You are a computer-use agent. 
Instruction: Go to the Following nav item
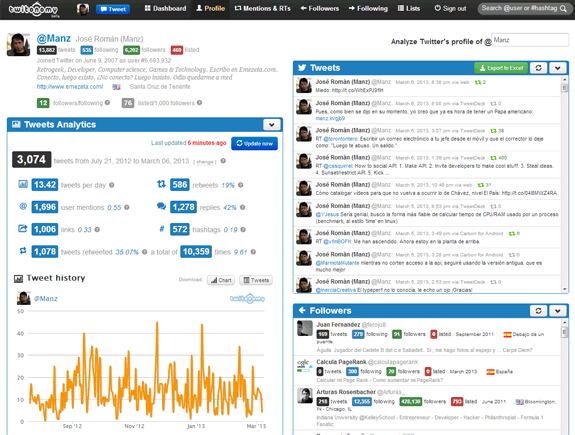point(368,8)
